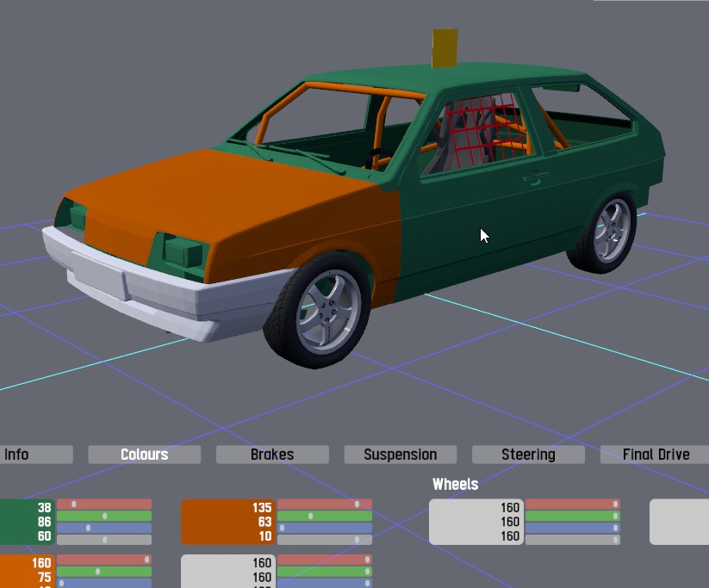Click the value 63 on the orange swatch
The width and height of the screenshot is (709, 588).
click(264, 522)
